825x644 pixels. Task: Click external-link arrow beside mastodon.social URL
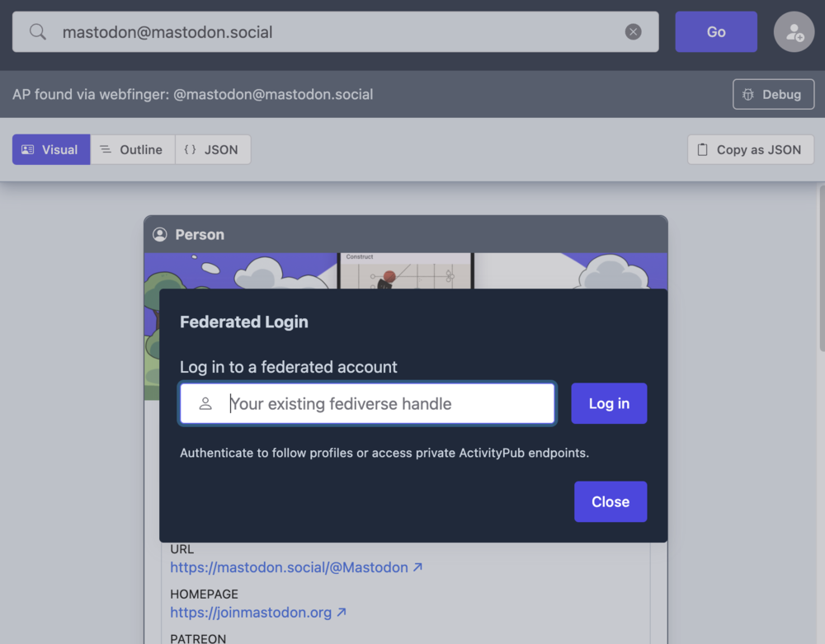click(417, 567)
